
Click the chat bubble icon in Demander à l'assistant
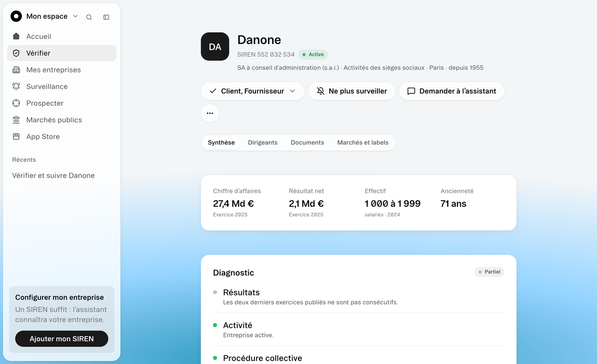pos(411,92)
